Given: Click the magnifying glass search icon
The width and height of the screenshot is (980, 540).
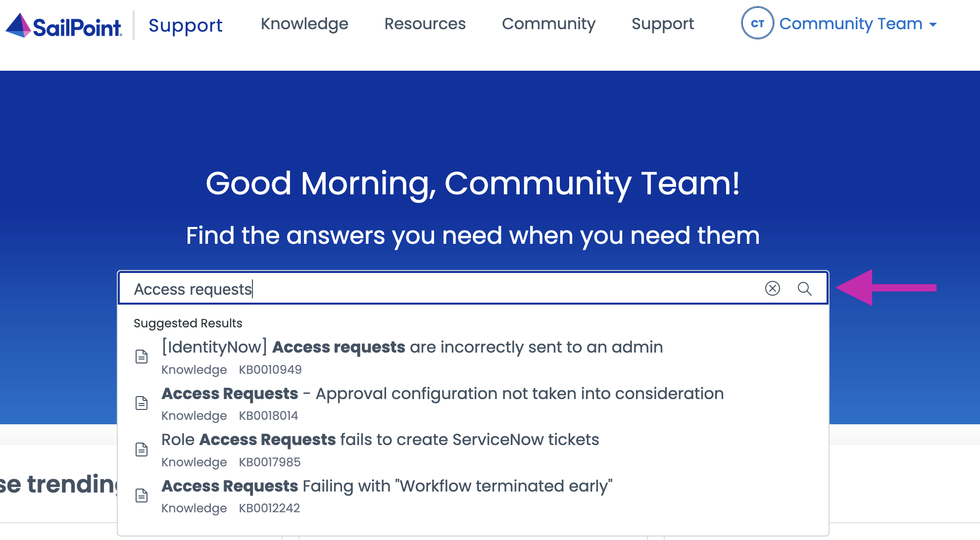Looking at the screenshot, I should point(805,289).
